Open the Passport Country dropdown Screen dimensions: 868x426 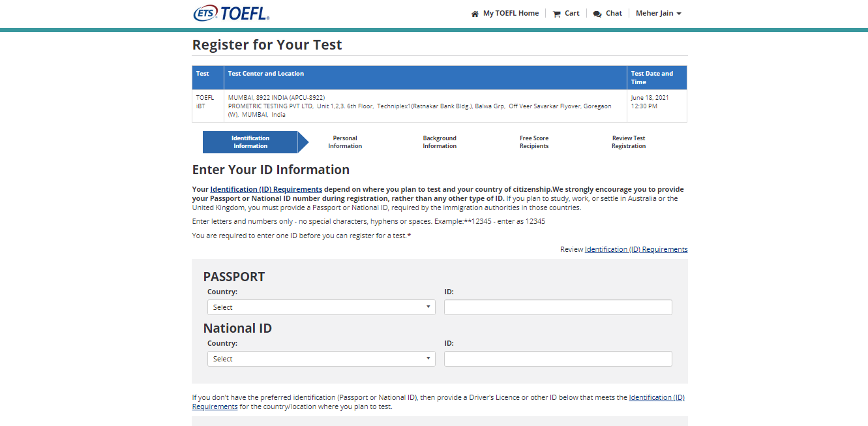(x=322, y=307)
